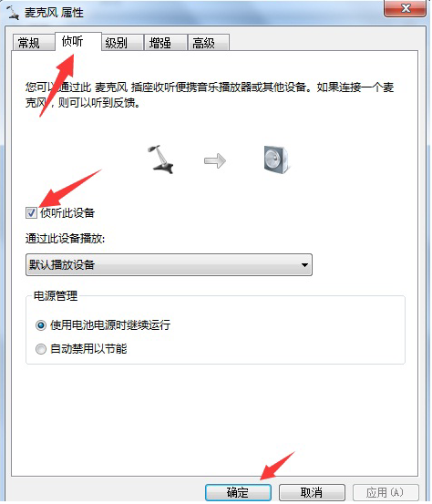432x504 pixels.
Task: Close the 麦克风 属性 dialog with the X
Action: click(x=406, y=8)
